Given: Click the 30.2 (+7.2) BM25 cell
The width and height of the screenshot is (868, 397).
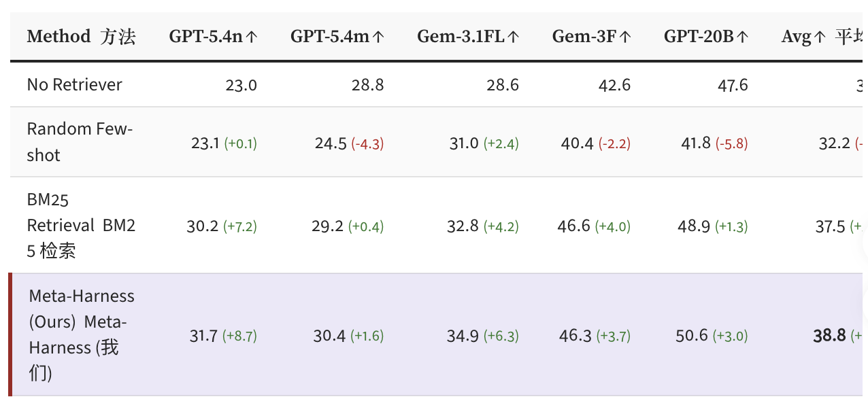Looking at the screenshot, I should pos(222,226).
